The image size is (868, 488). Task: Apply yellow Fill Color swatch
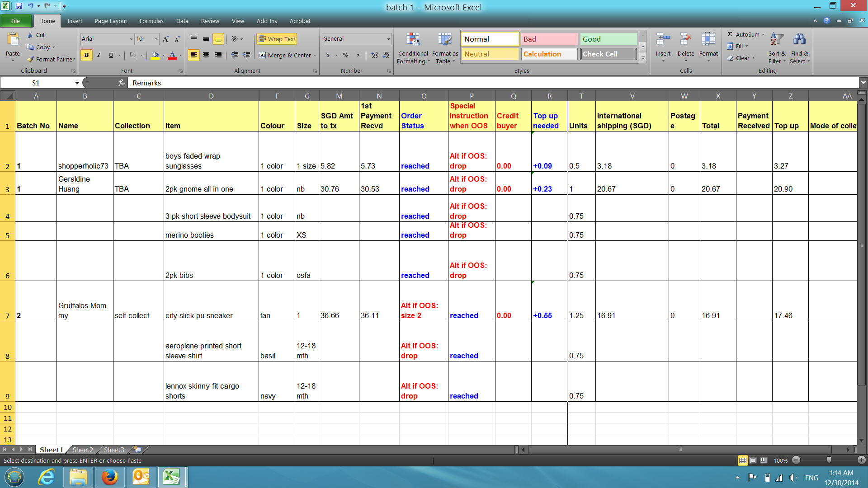tap(155, 55)
